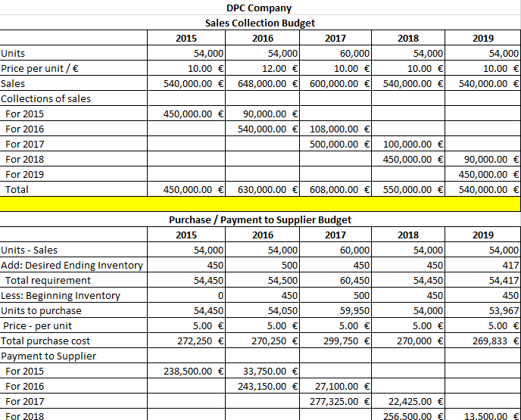The height and width of the screenshot is (420, 521).
Task: Click the Sales Collection Budget heading
Action: click(260, 23)
